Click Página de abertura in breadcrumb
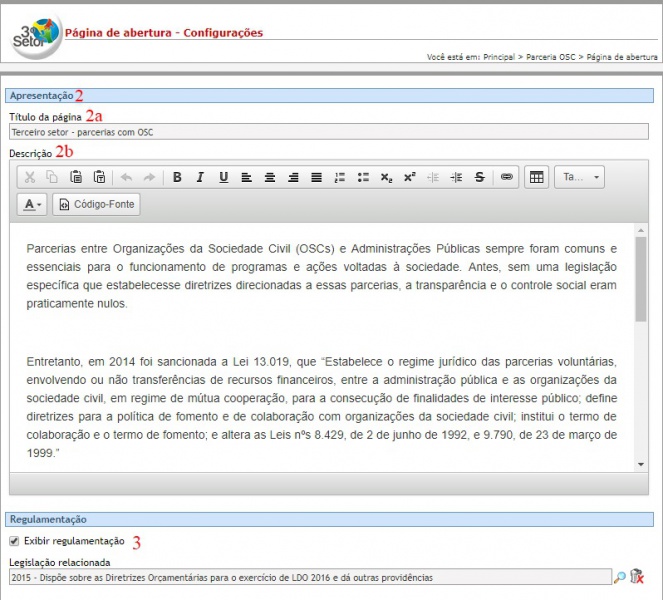 622,57
